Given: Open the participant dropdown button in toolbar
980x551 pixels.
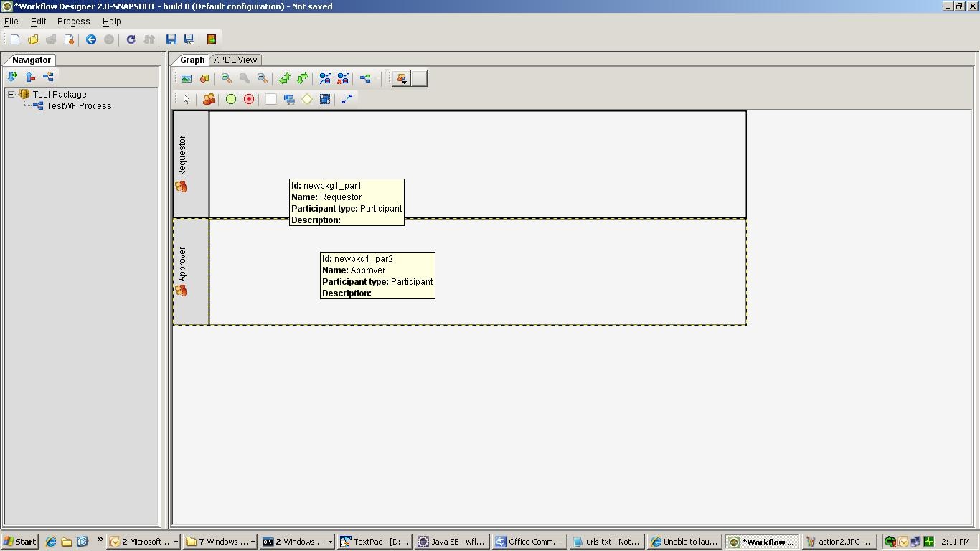Looking at the screenshot, I should 402,78.
